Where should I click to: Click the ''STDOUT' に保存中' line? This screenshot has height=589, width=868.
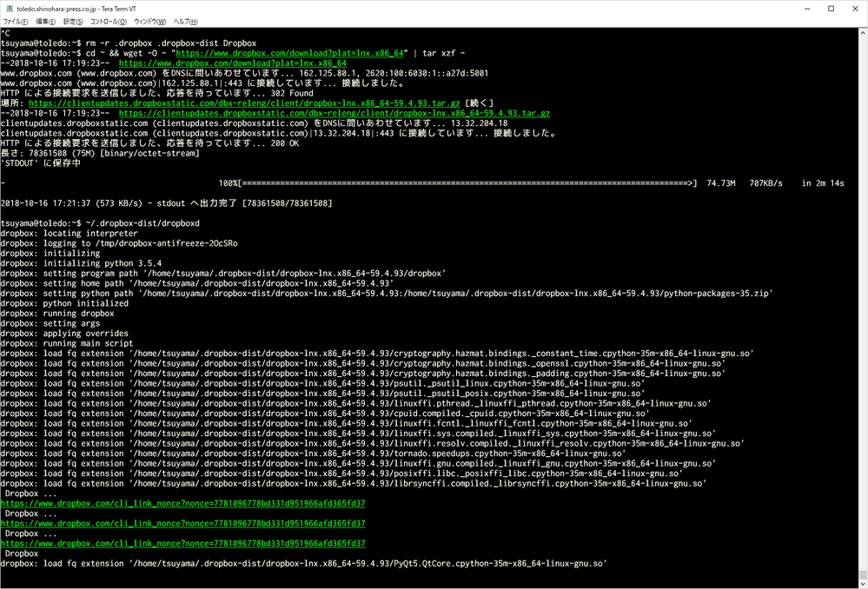pyautogui.click(x=41, y=163)
